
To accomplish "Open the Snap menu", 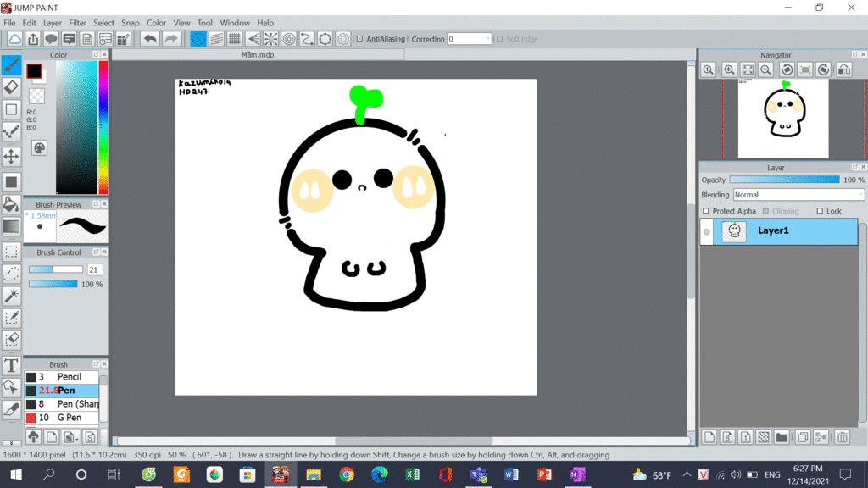I will point(130,23).
